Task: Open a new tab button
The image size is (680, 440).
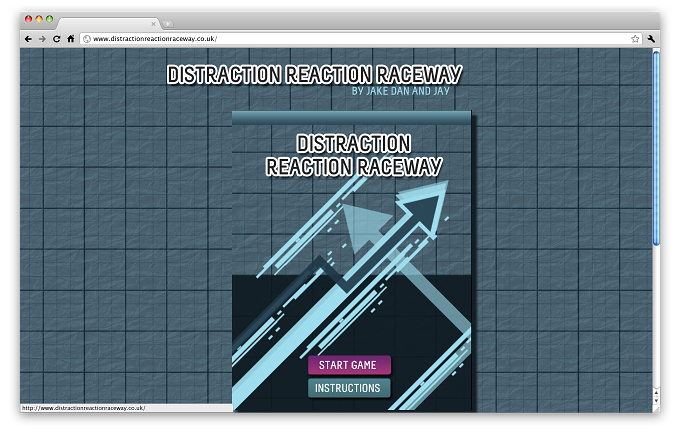Action: point(167,24)
